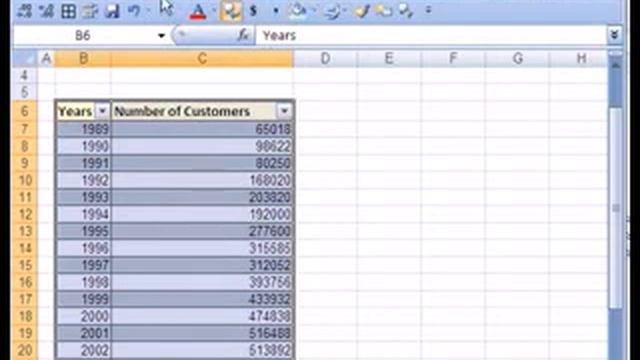Open the Number of Customers filter dropdown
The width and height of the screenshot is (640, 360).
(x=284, y=111)
